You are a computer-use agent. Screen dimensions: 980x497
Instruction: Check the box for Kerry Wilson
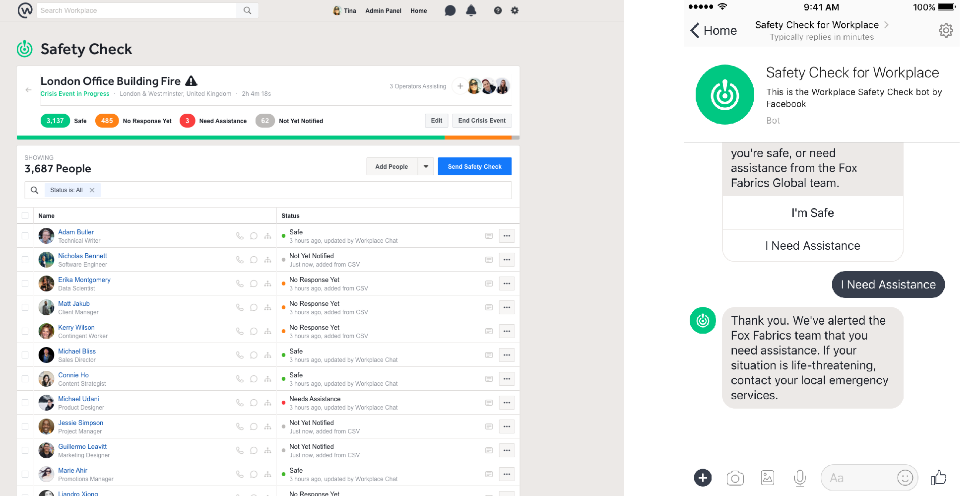point(25,331)
